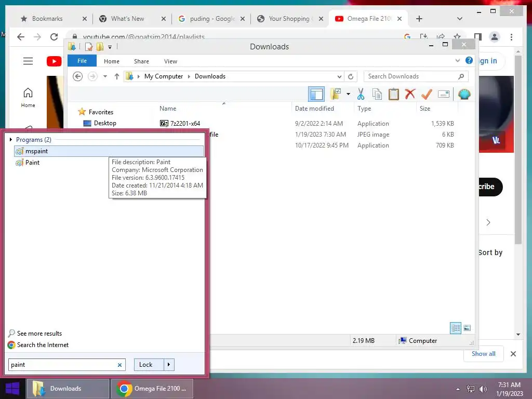The height and width of the screenshot is (399, 532).
Task: Open the folder options icon in Downloads toolbar
Action: click(336, 94)
